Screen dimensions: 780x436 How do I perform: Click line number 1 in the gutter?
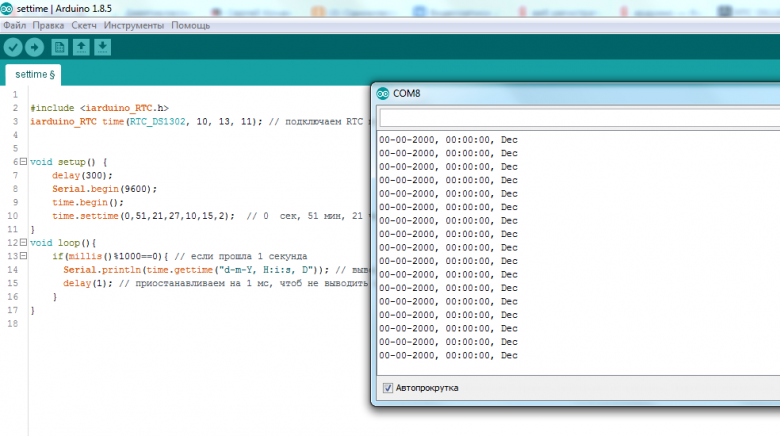pyautogui.click(x=15, y=95)
